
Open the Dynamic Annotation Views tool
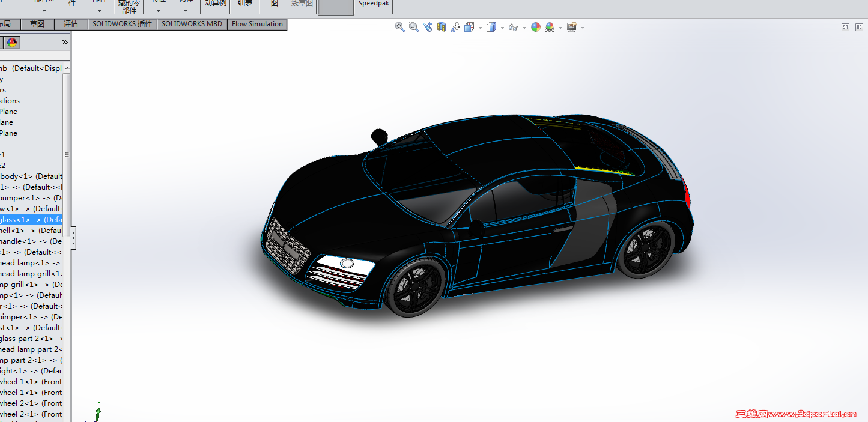click(455, 27)
